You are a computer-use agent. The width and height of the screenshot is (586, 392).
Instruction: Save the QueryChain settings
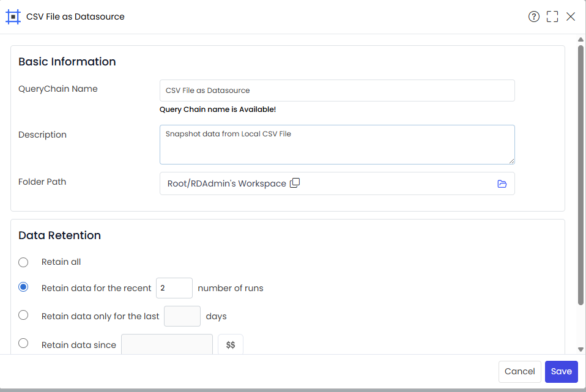point(562,371)
